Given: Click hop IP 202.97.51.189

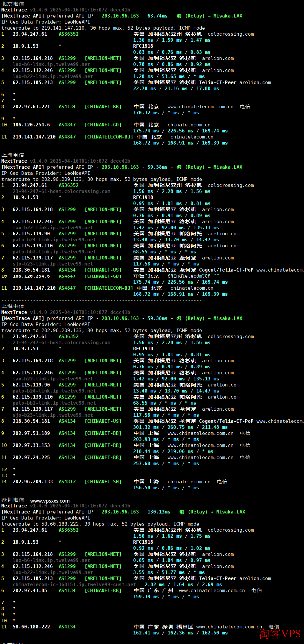Looking at the screenshot, I should click(x=31, y=433).
